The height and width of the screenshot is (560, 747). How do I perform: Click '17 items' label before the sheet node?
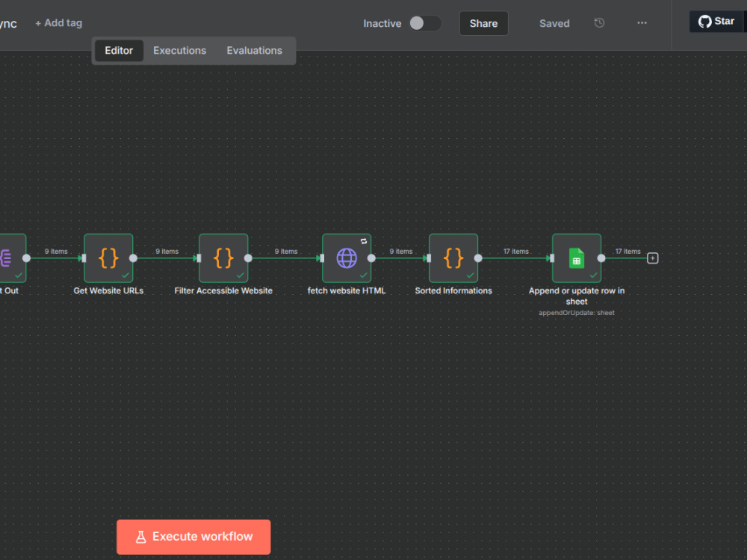pyautogui.click(x=516, y=252)
